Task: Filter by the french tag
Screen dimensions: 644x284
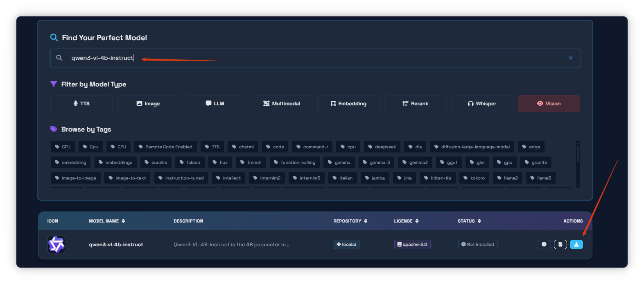Action: pos(251,162)
